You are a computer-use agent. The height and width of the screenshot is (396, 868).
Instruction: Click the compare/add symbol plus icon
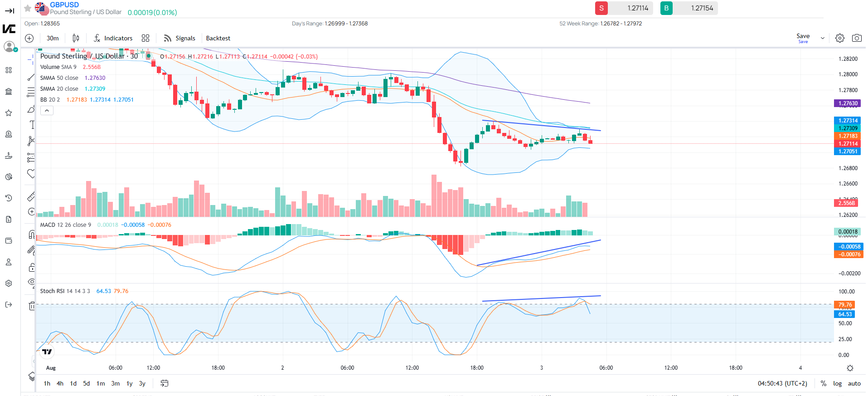29,38
